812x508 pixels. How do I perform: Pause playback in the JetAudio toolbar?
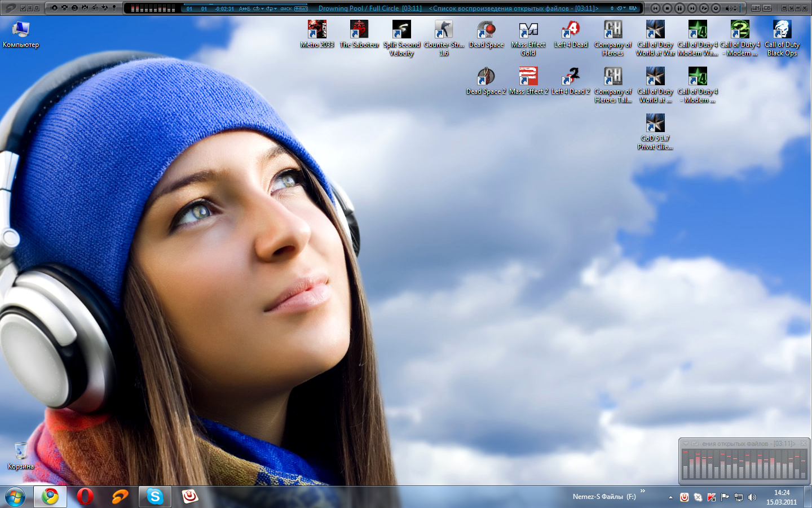point(679,8)
